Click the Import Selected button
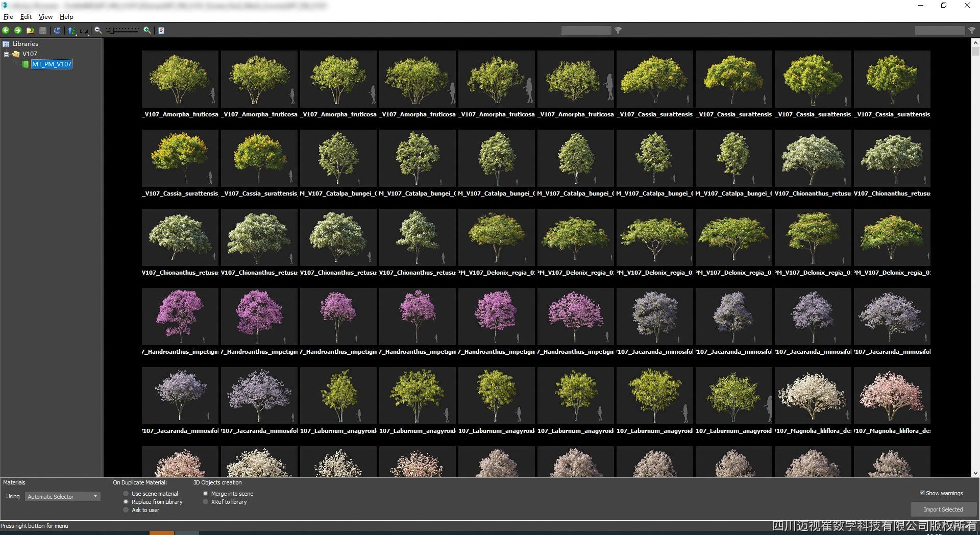 pyautogui.click(x=943, y=509)
